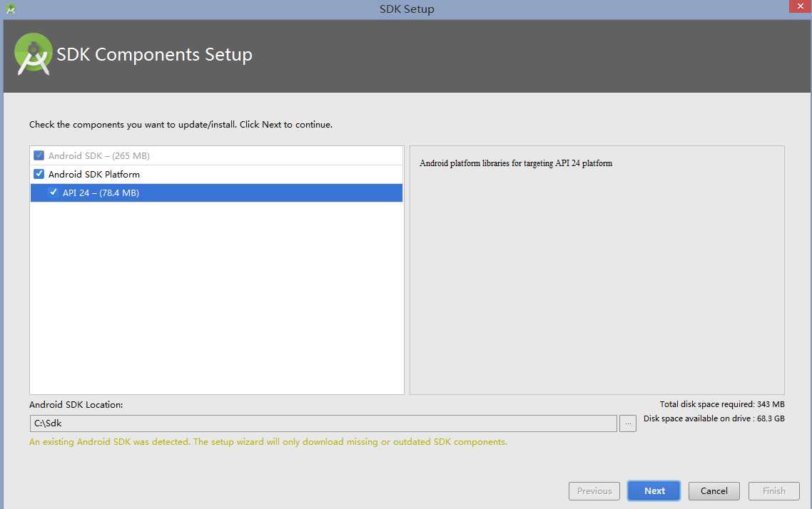Click the Next button
Viewport: 812px width, 509px height.
(654, 491)
